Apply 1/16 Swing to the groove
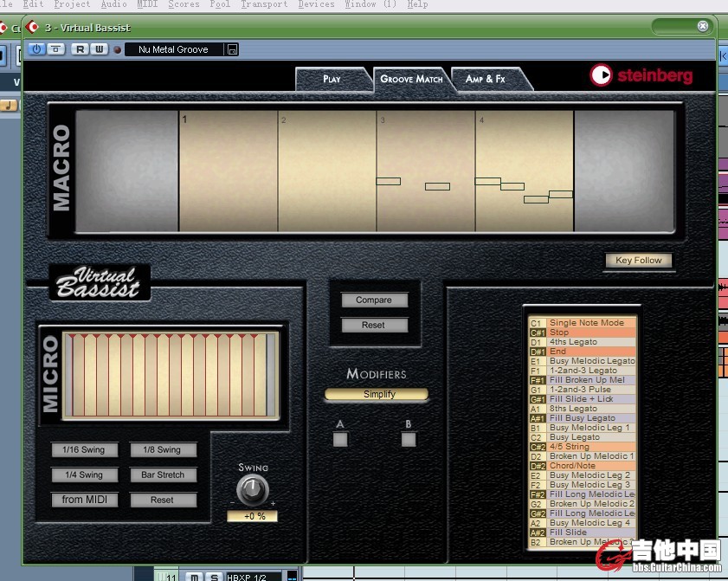The width and height of the screenshot is (728, 581). (84, 449)
